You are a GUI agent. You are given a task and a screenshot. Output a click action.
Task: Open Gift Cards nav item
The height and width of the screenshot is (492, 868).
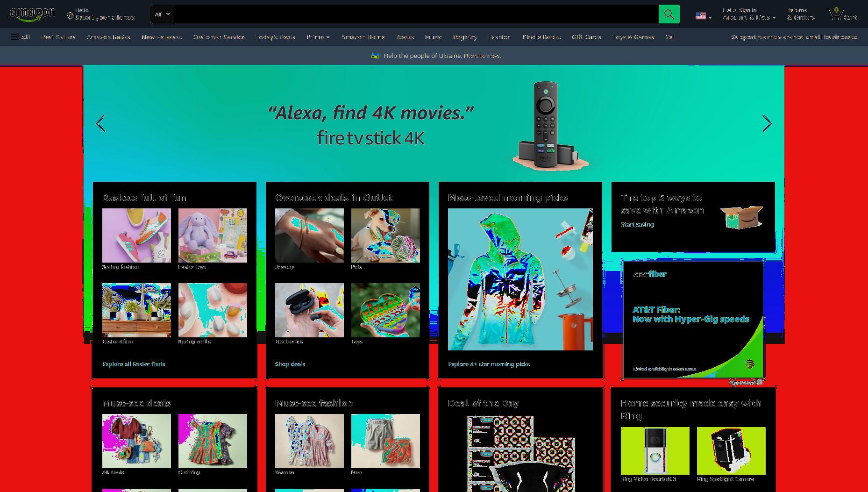586,37
